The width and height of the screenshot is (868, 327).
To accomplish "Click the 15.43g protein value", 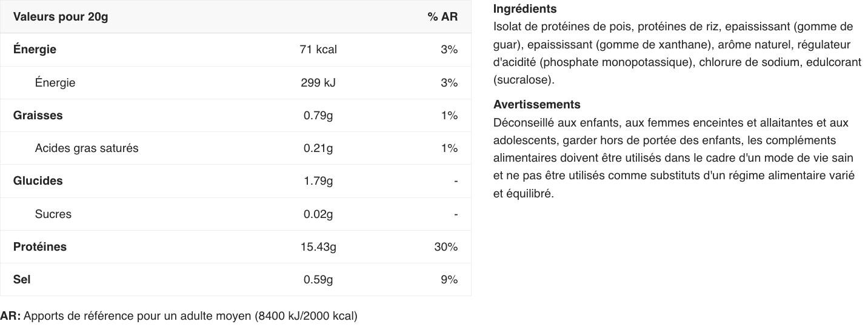I will (x=318, y=246).
